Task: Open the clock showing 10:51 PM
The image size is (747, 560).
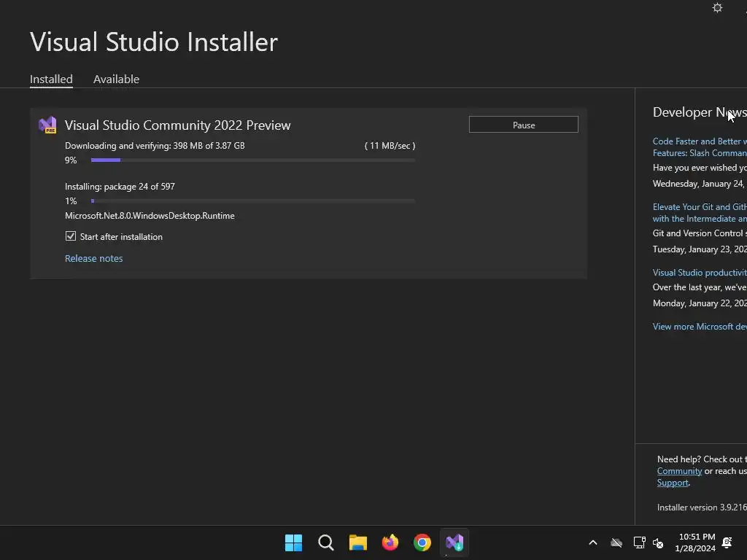Action: click(x=695, y=542)
